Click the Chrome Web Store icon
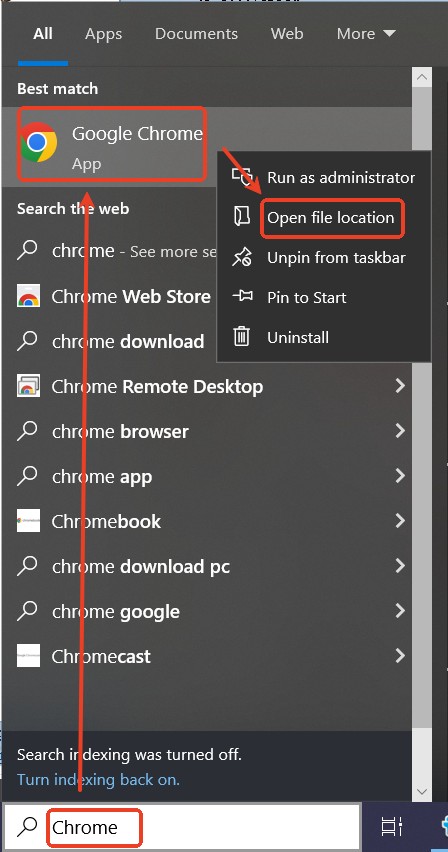Image resolution: width=448 pixels, height=852 pixels. (x=28, y=297)
